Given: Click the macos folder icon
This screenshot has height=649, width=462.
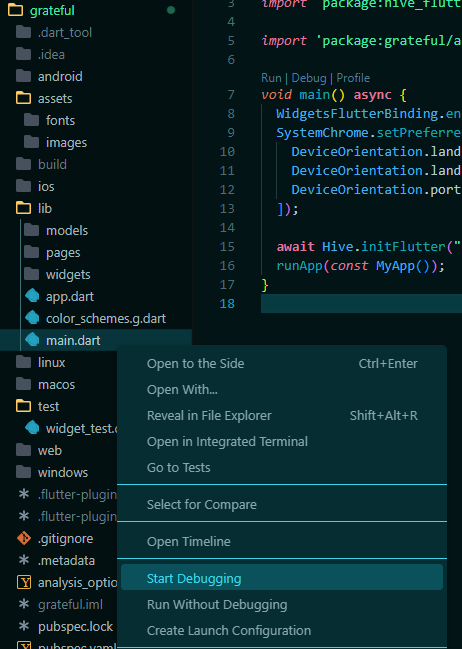Looking at the screenshot, I should [23, 384].
